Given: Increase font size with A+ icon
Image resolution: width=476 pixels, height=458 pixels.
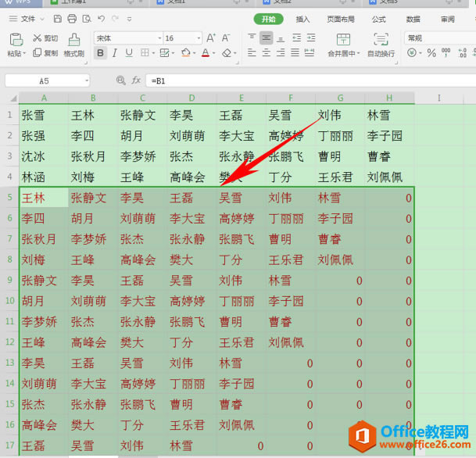Looking at the screenshot, I should pos(211,38).
